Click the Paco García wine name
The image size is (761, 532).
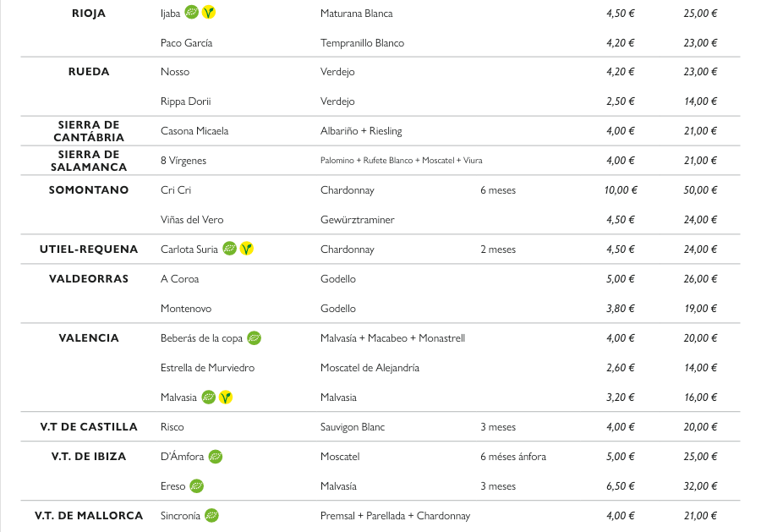(186, 43)
